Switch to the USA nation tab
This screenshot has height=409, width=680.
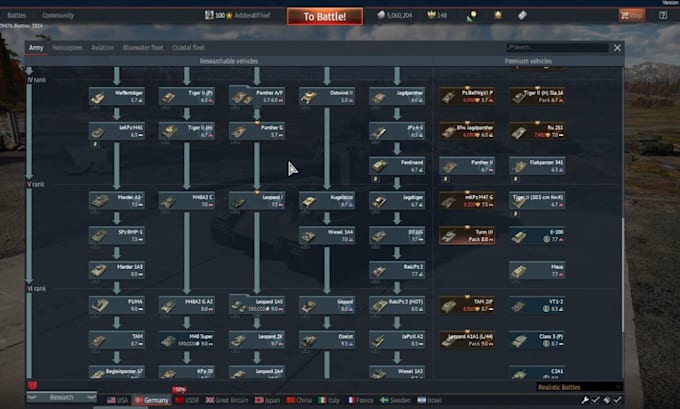(x=118, y=400)
